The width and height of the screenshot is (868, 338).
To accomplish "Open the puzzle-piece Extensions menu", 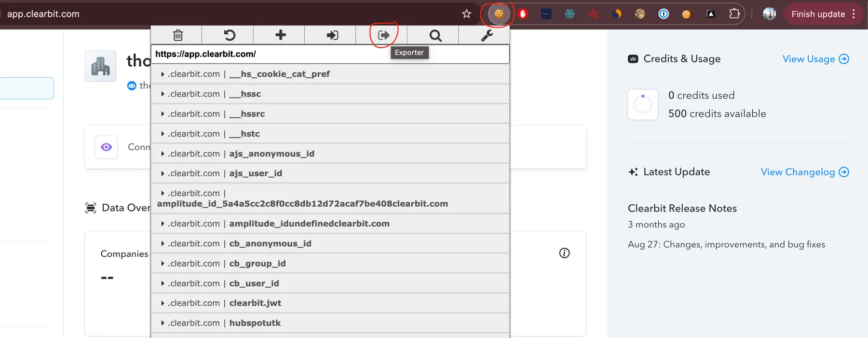I will [x=734, y=14].
